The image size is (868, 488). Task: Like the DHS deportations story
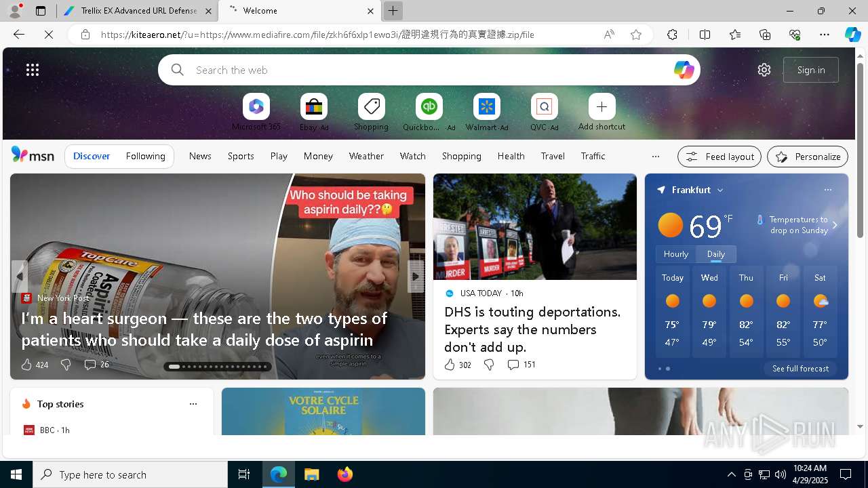[450, 365]
